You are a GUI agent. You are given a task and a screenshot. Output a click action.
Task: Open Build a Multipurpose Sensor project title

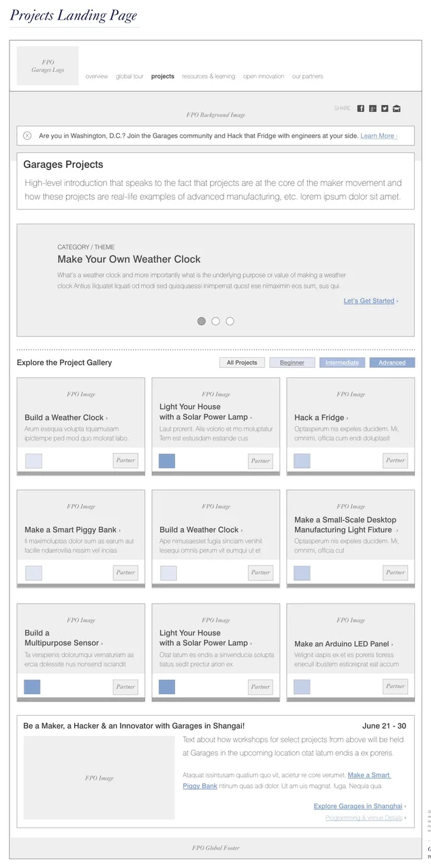pos(63,638)
